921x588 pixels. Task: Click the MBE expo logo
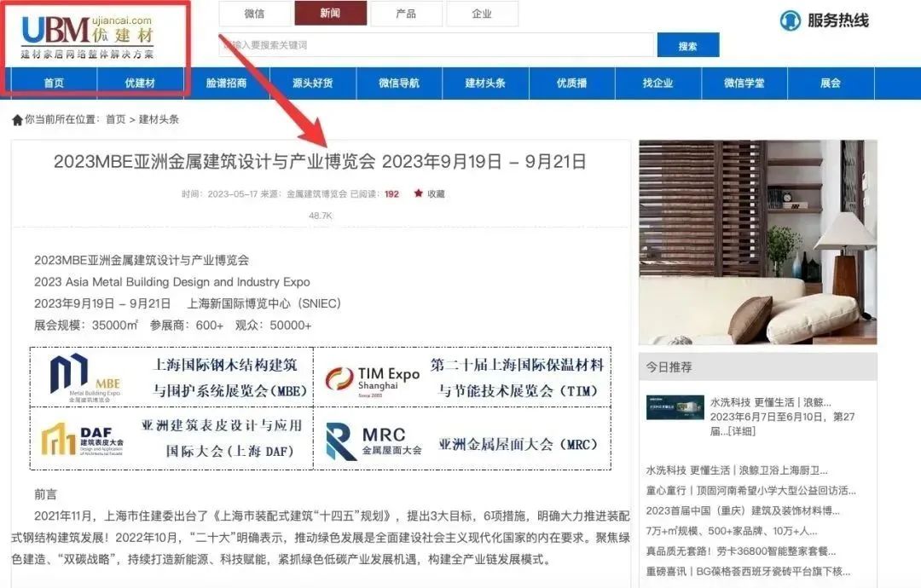86,377
